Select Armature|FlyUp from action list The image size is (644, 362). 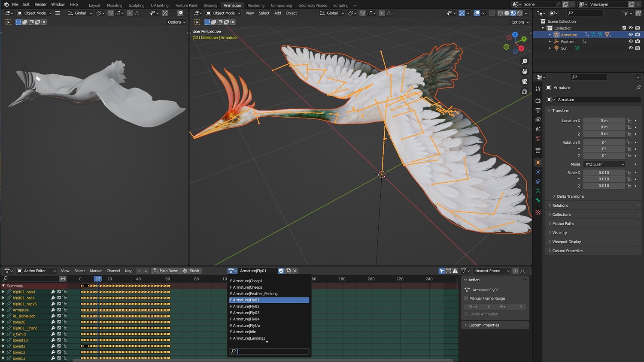point(246,326)
